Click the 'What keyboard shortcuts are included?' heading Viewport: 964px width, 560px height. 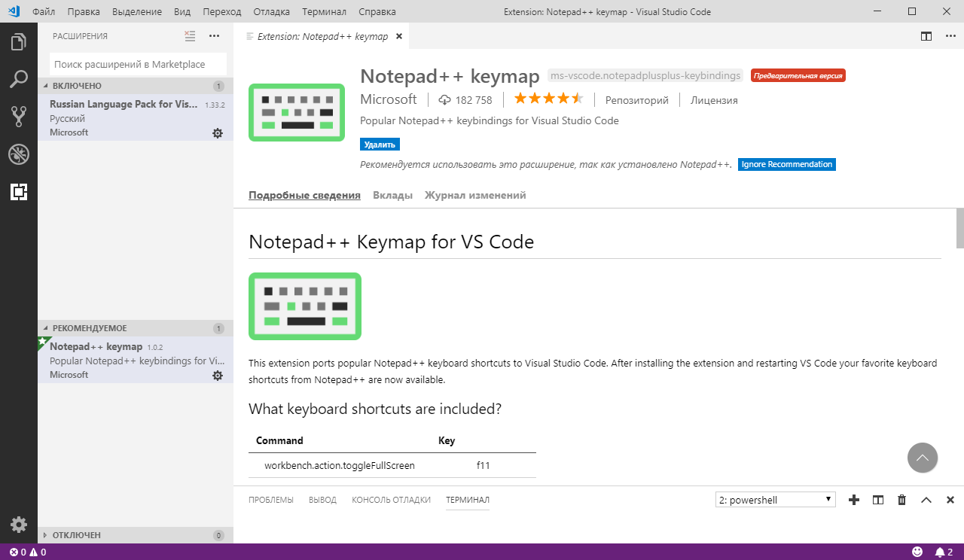tap(375, 409)
